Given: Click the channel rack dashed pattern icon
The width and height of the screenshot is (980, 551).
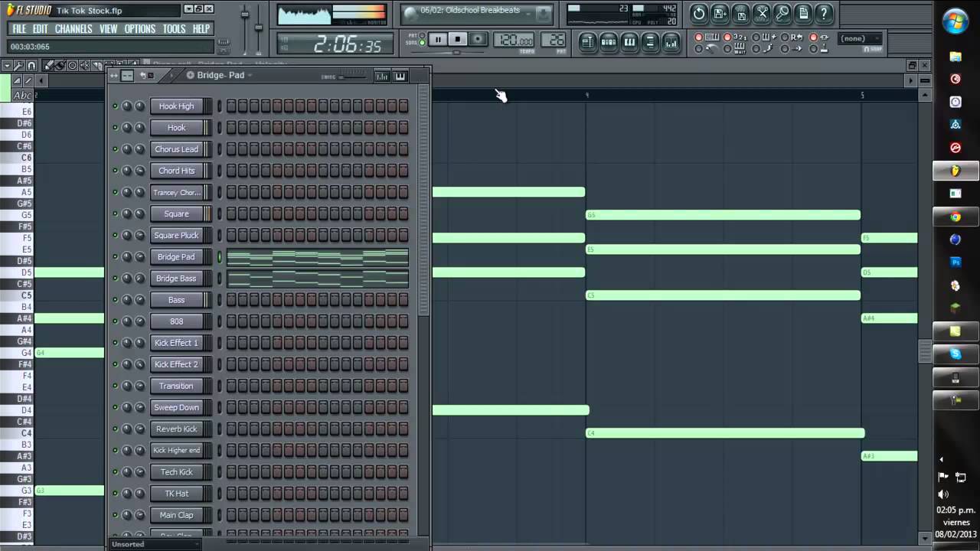Looking at the screenshot, I should pyautogui.click(x=127, y=75).
